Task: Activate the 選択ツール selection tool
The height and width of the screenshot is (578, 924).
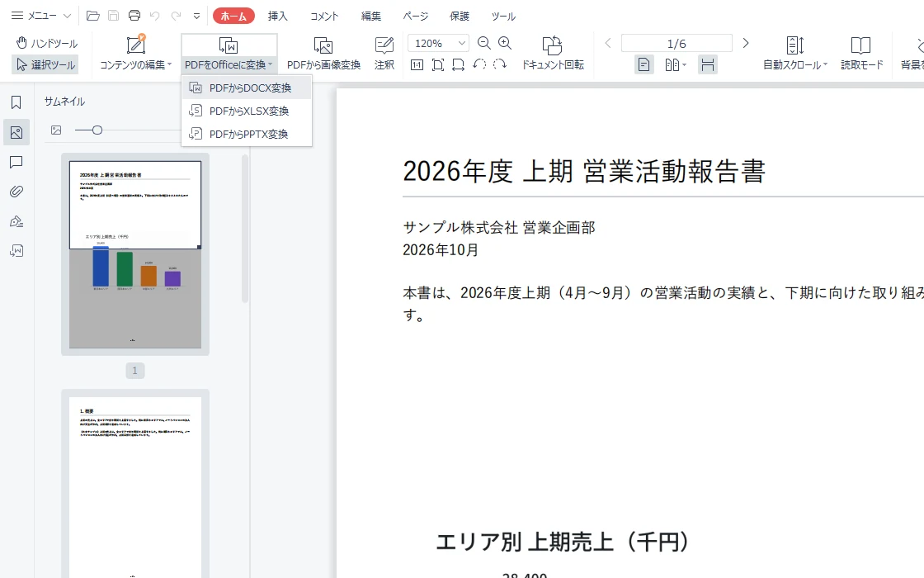Action: coord(45,64)
